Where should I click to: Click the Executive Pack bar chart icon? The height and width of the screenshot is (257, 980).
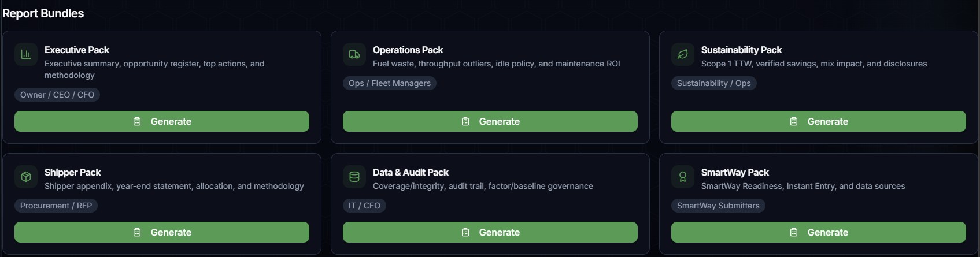click(x=26, y=54)
